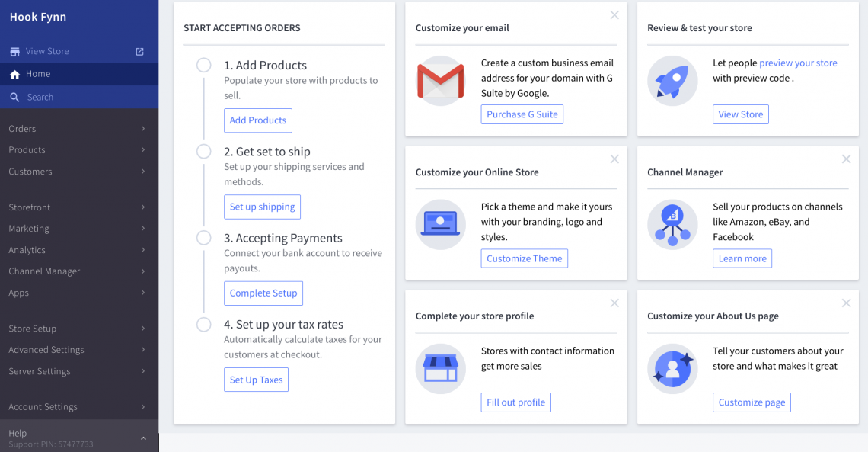Dismiss the Complete your store profile card
Screen dimensions: 868x452
pyautogui.click(x=614, y=303)
